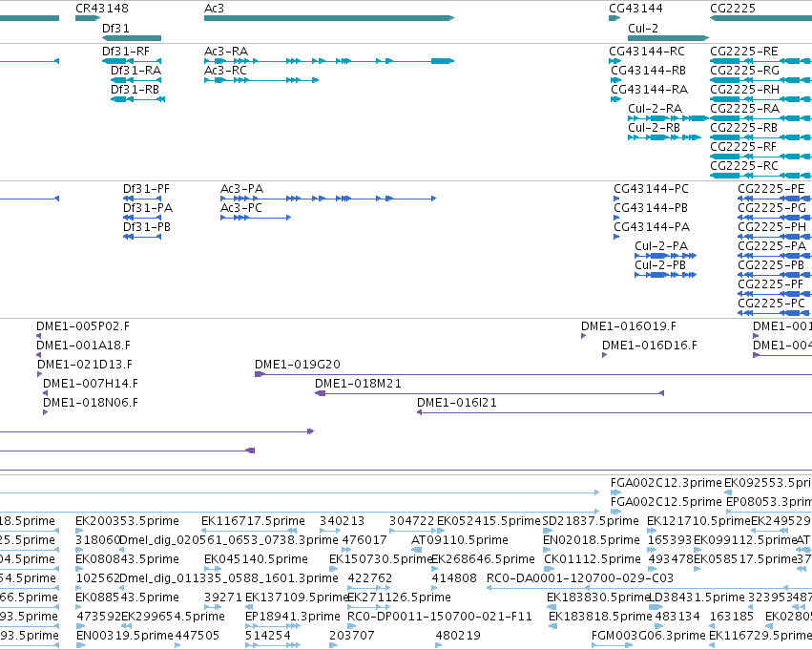Click the Df31 gene span bar
The image size is (812, 650).
132,38
